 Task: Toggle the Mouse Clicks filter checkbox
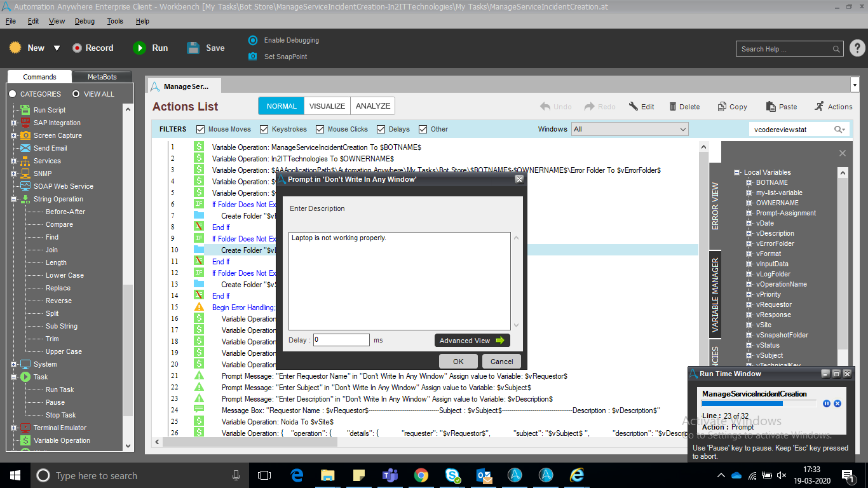[x=320, y=129]
